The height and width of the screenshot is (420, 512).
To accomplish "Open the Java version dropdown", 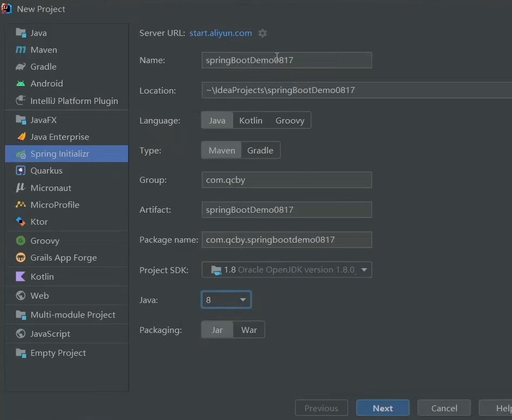I will (226, 300).
